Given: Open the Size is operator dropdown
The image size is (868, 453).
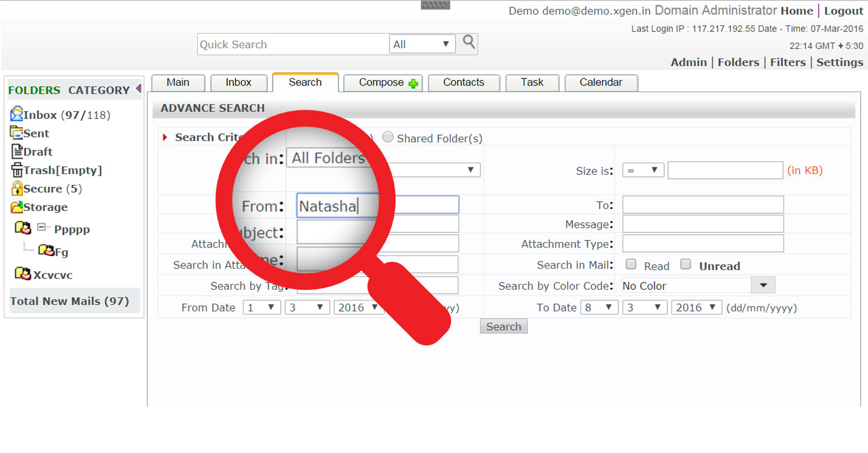Looking at the screenshot, I should pyautogui.click(x=643, y=170).
